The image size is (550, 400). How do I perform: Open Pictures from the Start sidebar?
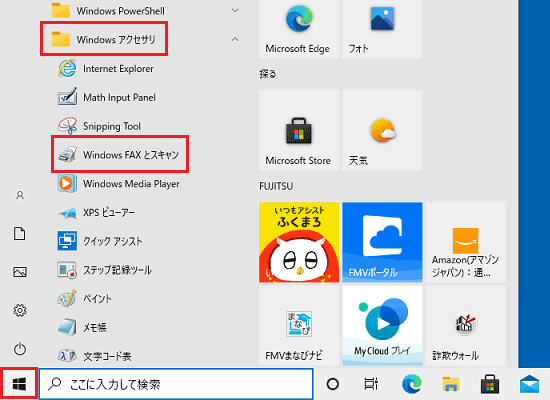click(x=20, y=272)
